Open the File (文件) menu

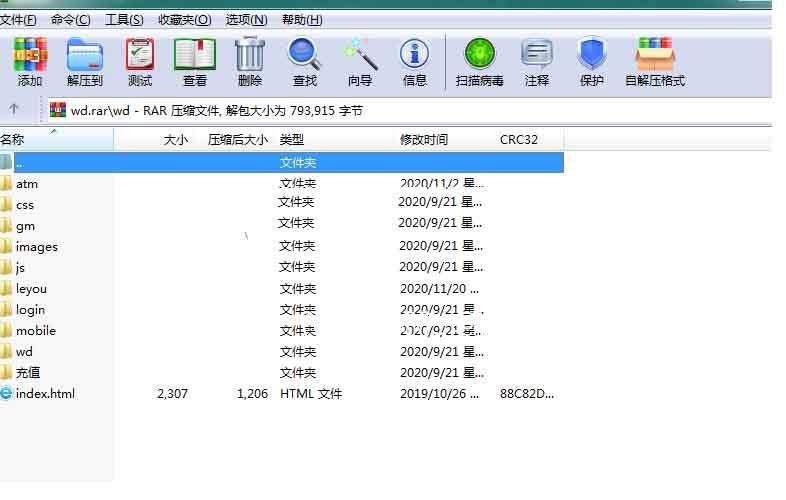coord(19,19)
